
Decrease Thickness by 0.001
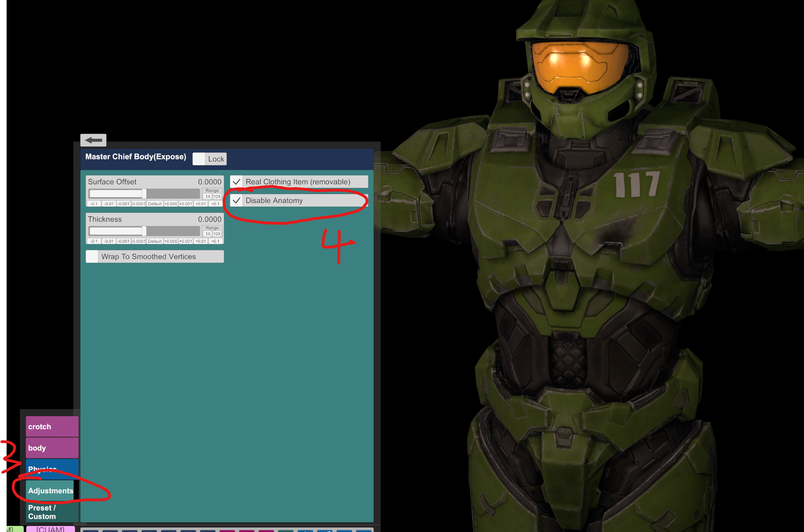pos(124,241)
